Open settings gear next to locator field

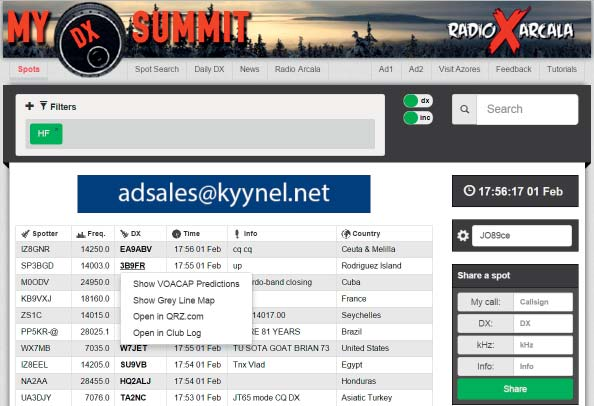463,236
